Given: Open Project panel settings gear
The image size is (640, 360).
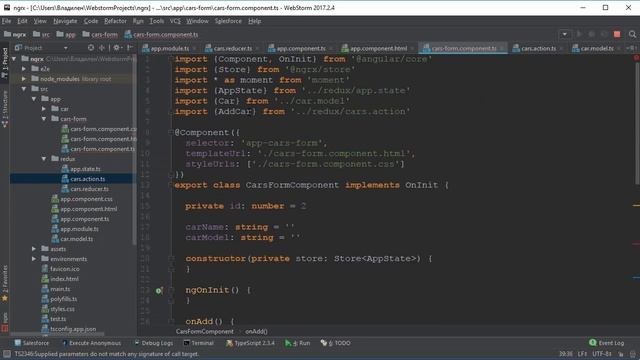Looking at the screenshot, I should tap(117, 48).
